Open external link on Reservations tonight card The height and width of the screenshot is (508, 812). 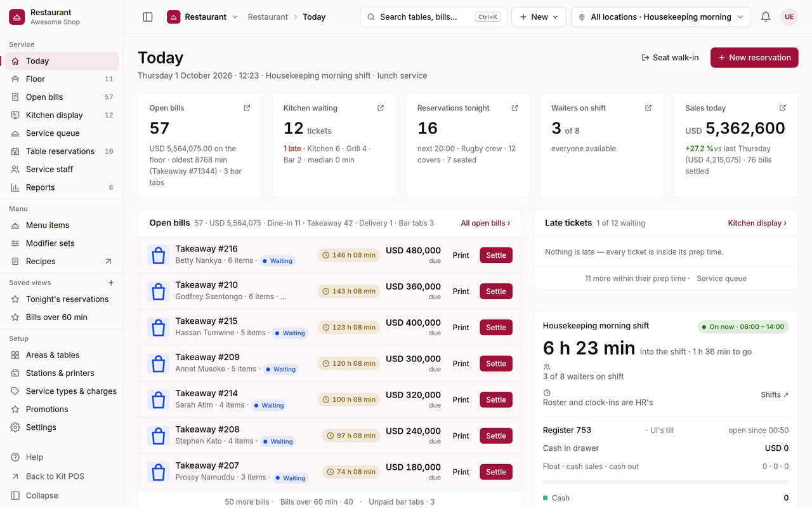(514, 108)
